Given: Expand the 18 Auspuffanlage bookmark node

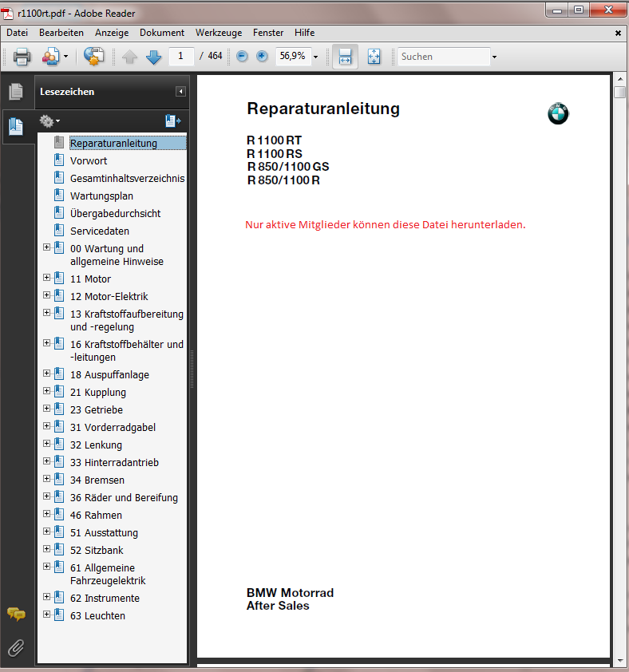Looking at the screenshot, I should [x=47, y=374].
